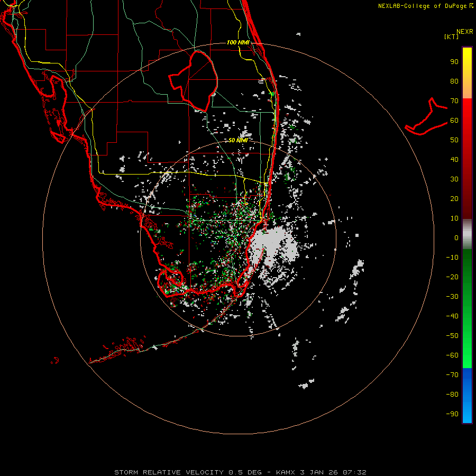The width and height of the screenshot is (476, 476).
Task: Click the -60 value on the velocity scale
Action: pos(452,355)
